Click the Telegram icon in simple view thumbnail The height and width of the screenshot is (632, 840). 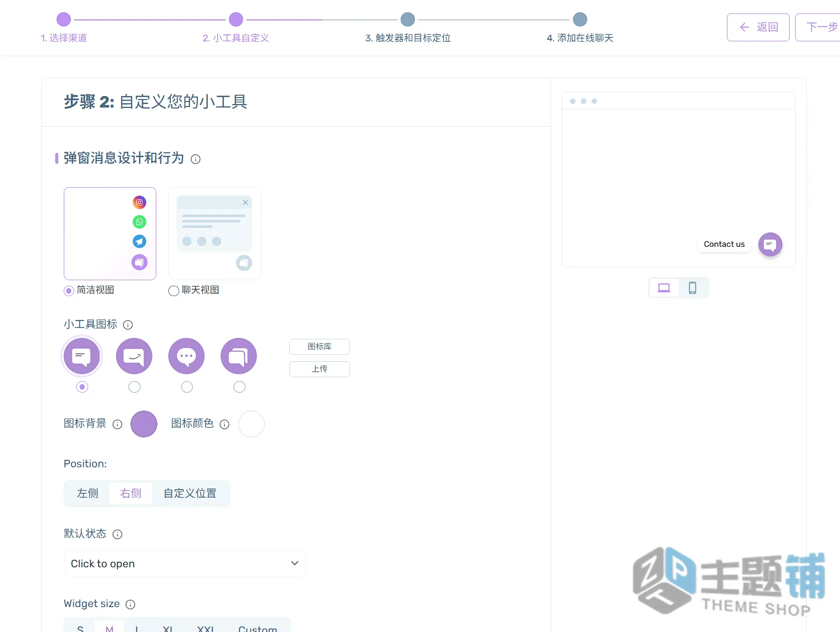(x=139, y=241)
